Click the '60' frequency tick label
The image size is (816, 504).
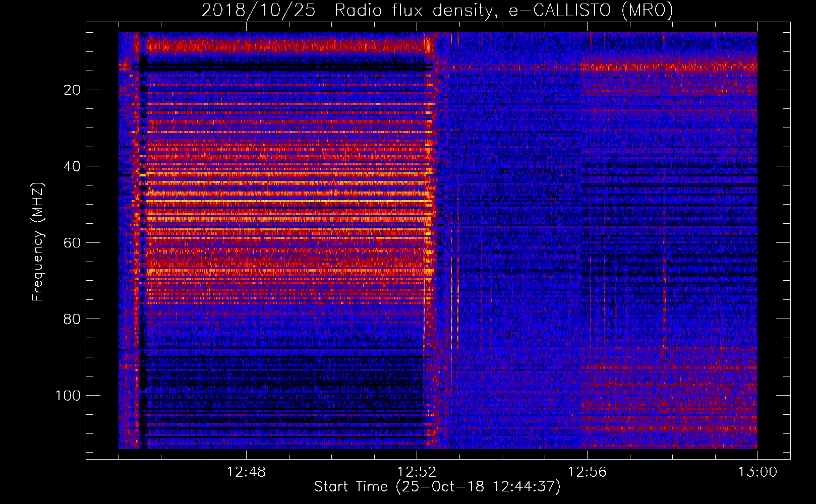coord(72,243)
